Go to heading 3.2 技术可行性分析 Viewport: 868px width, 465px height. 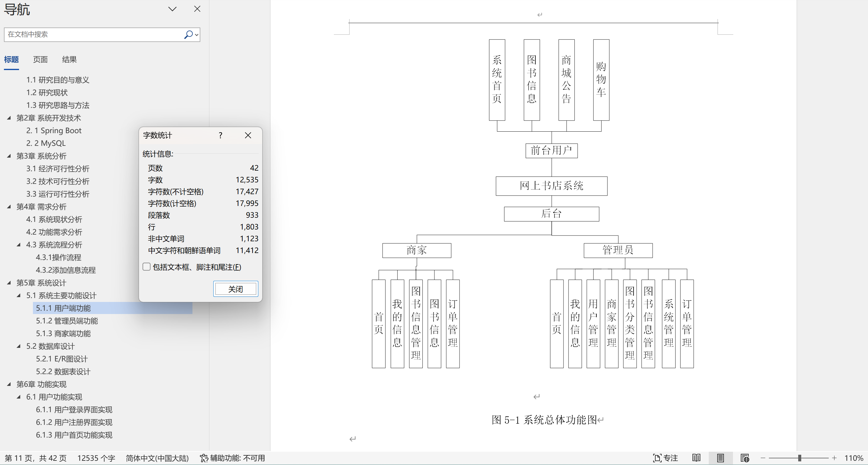58,181
